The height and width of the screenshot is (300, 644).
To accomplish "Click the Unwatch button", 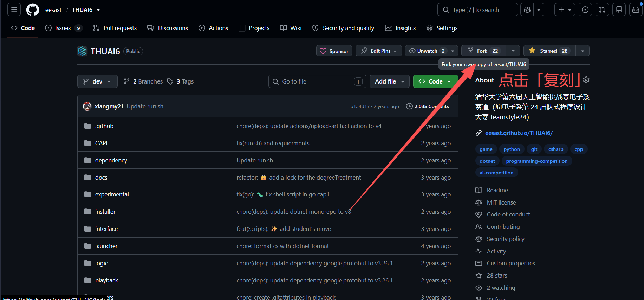I will tap(427, 51).
